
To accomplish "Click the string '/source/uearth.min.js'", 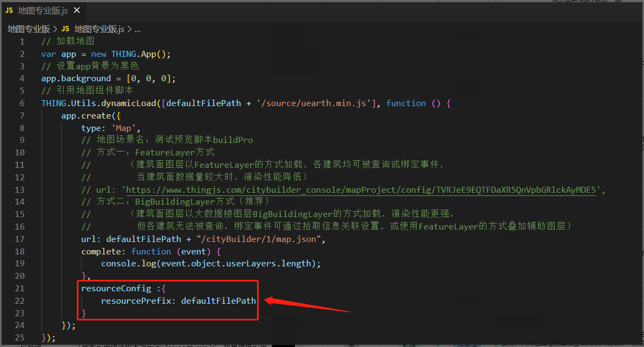I will (x=314, y=103).
